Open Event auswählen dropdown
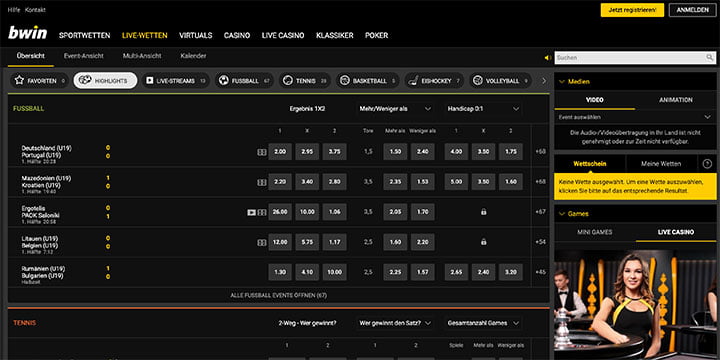This screenshot has width=720, height=360. (635, 117)
